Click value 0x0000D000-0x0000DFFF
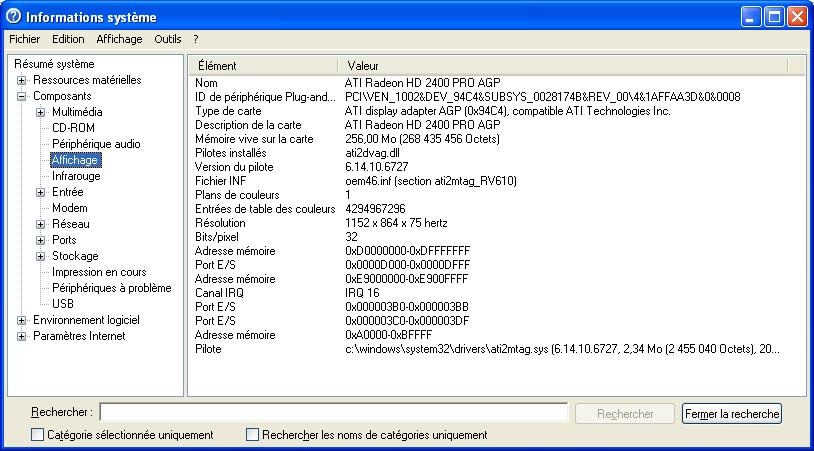The height and width of the screenshot is (451, 814). 408,265
